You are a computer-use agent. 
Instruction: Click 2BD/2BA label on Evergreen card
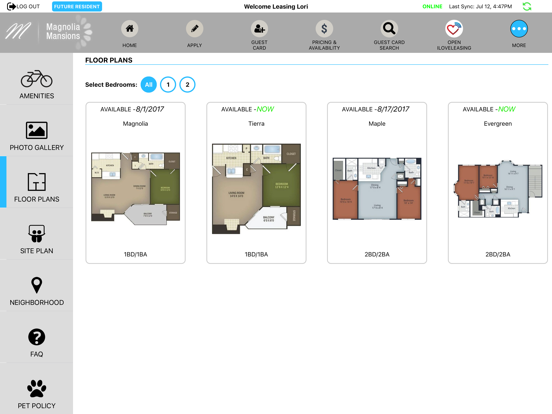tap(498, 254)
